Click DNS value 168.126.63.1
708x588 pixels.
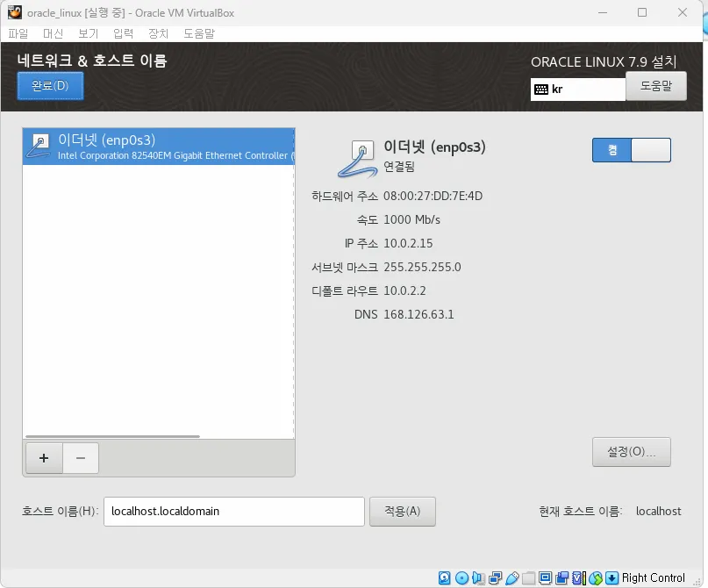click(x=418, y=314)
